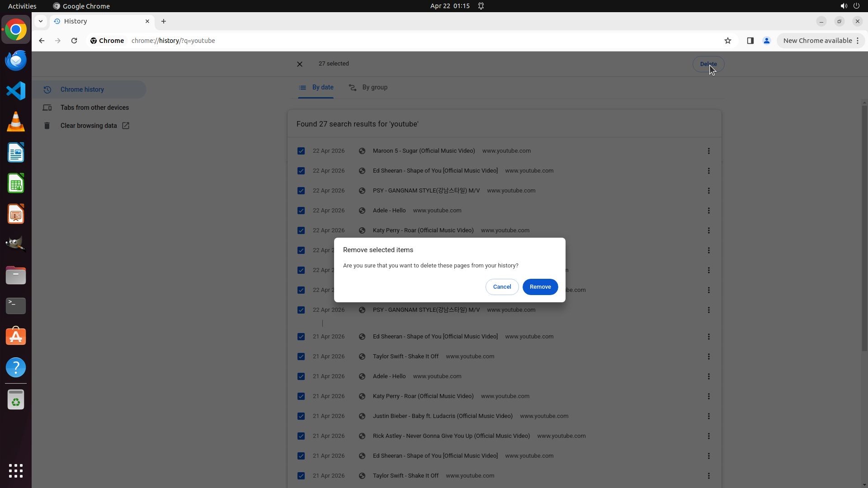Uncheck Adele - Hello 22 Apr checkbox
Screen dimensions: 868x488
[301, 211]
